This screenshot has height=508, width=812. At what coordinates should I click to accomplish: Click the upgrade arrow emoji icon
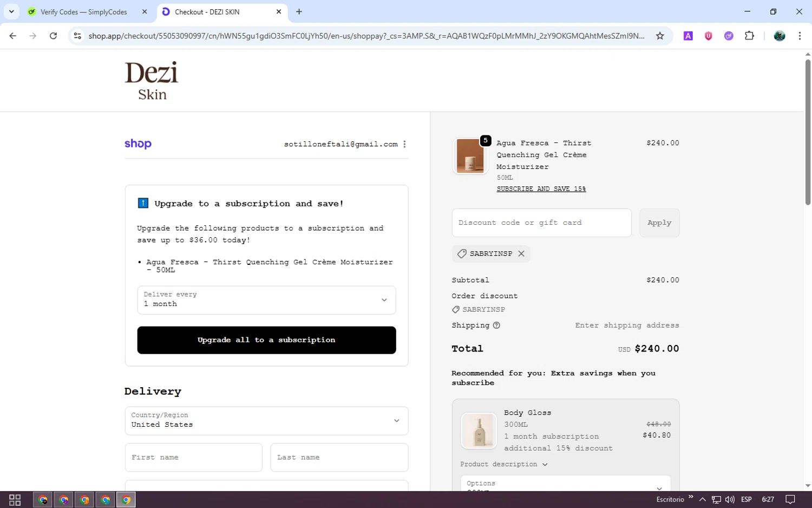tap(143, 203)
